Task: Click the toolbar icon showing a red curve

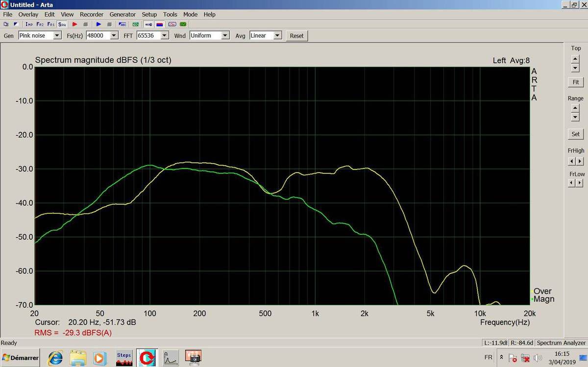Action: click(172, 24)
